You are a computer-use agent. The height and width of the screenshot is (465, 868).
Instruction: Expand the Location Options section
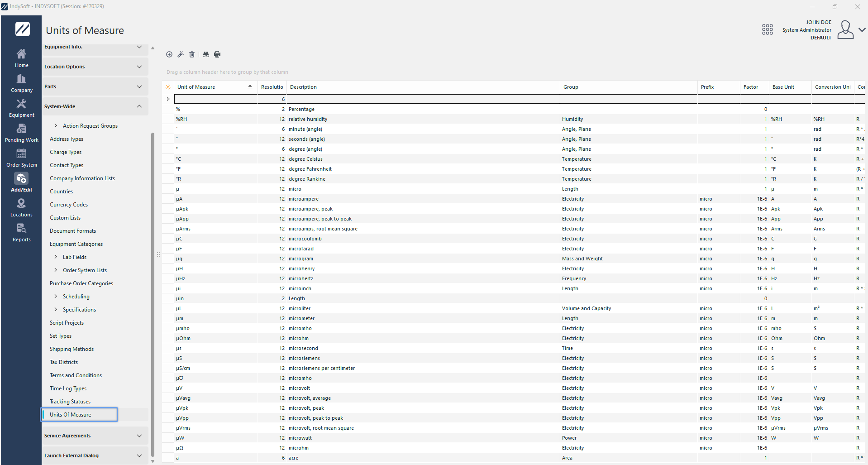point(95,67)
